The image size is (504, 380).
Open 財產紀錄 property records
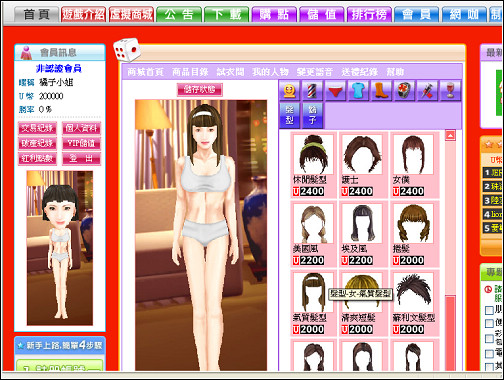(37, 144)
